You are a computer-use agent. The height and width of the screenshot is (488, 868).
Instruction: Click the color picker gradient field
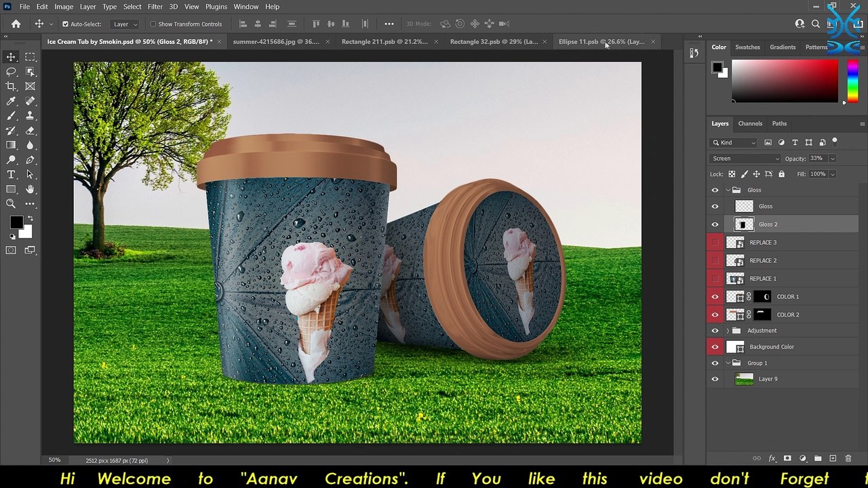coord(785,81)
